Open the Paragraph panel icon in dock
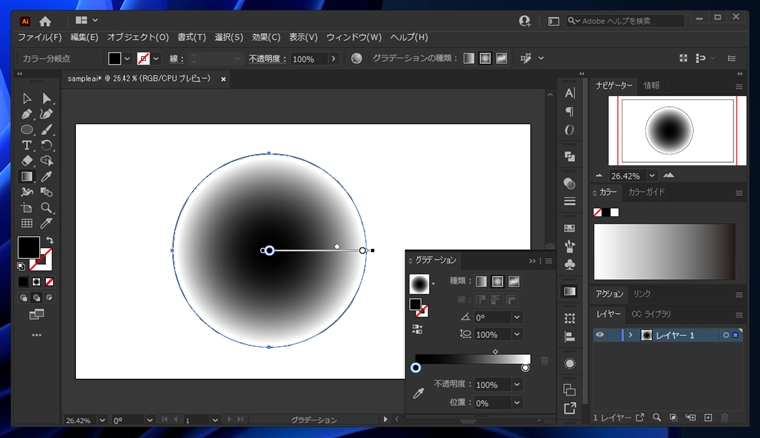 click(x=570, y=112)
